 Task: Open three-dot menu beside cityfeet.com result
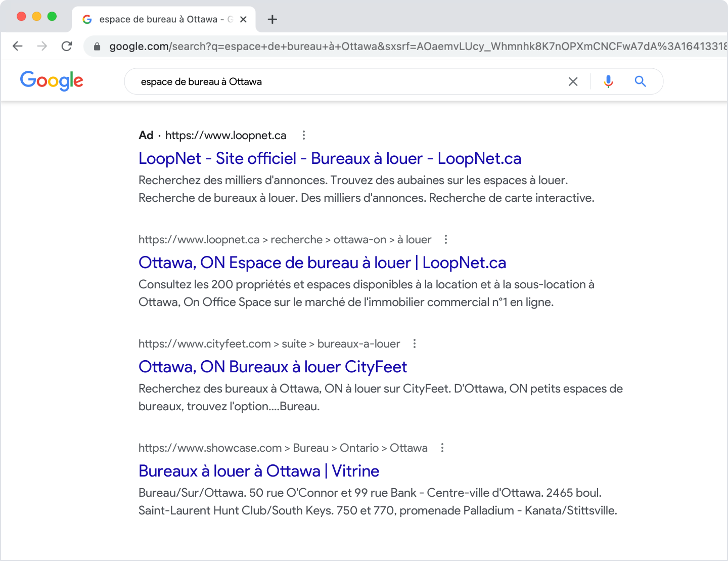point(414,343)
